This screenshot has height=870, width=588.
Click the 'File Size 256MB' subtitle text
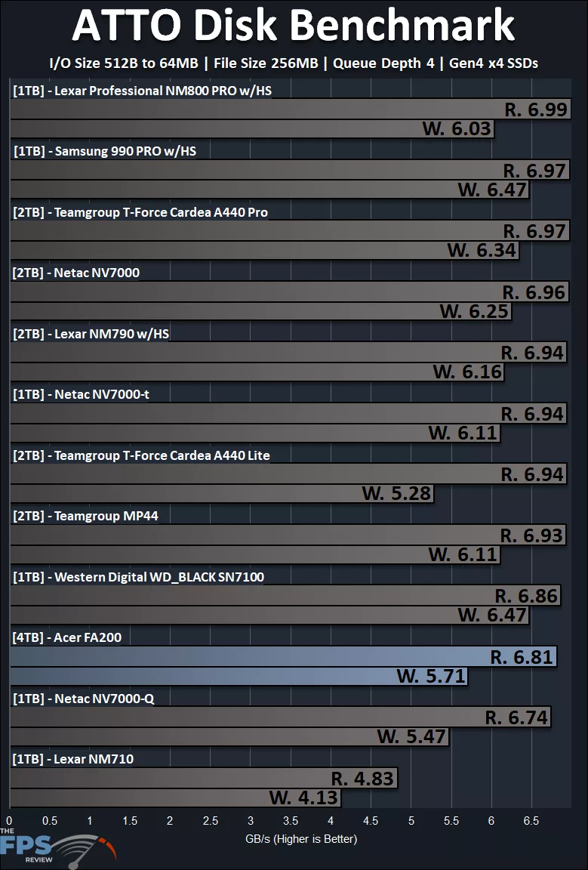coord(266,63)
